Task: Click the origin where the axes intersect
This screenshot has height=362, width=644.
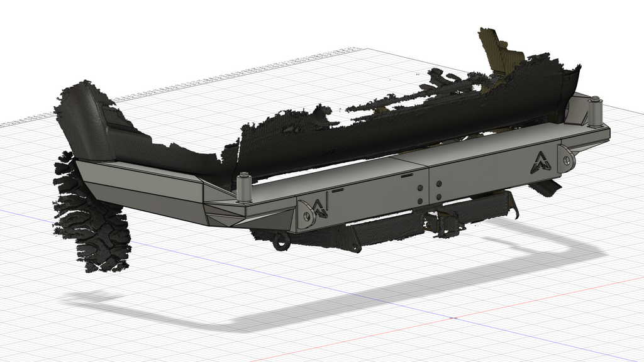Action: [x=452, y=318]
